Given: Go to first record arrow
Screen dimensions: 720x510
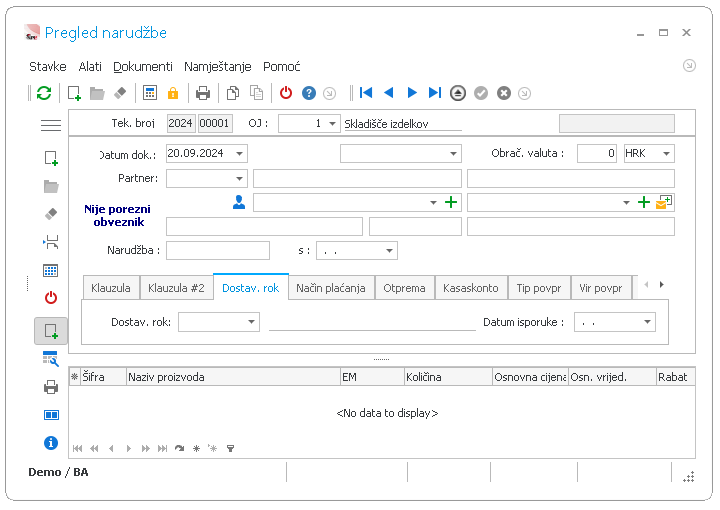Looking at the screenshot, I should click(x=366, y=93).
